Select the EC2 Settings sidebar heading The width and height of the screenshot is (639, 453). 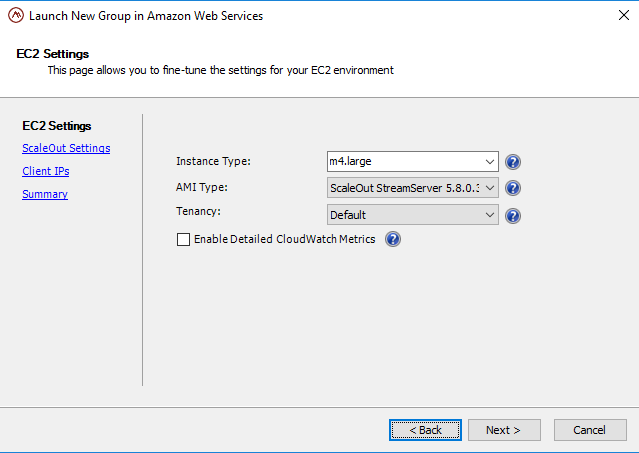[57, 126]
